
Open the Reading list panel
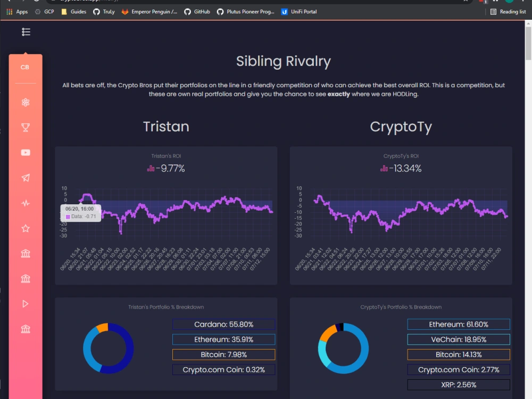508,12
